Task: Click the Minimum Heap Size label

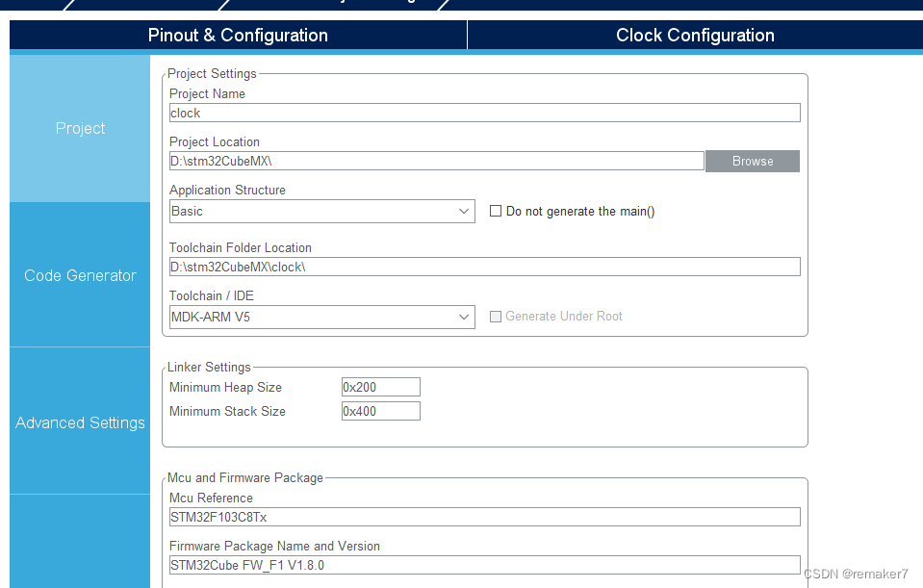Action: 225,387
